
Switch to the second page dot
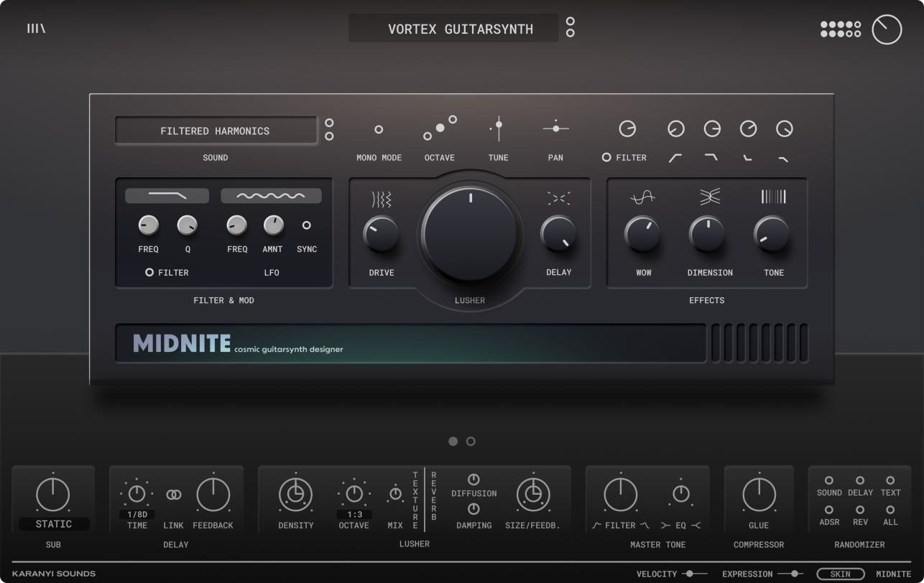(471, 442)
